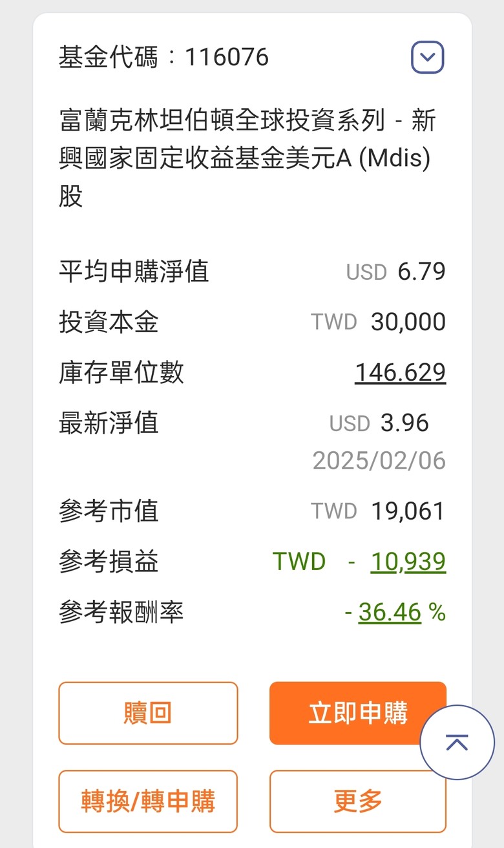This screenshot has height=848, width=504.
Task: Tap the 參考損益 label
Action: [x=109, y=562]
